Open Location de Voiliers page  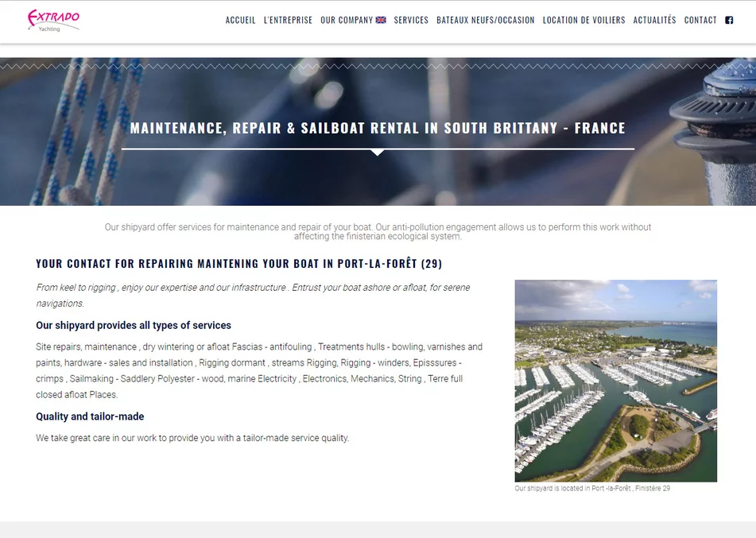[583, 20]
